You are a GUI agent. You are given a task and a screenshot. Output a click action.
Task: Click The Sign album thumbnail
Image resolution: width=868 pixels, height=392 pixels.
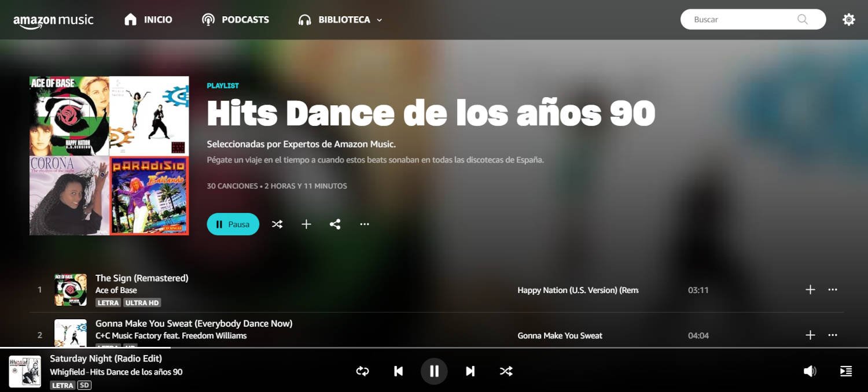[71, 290]
